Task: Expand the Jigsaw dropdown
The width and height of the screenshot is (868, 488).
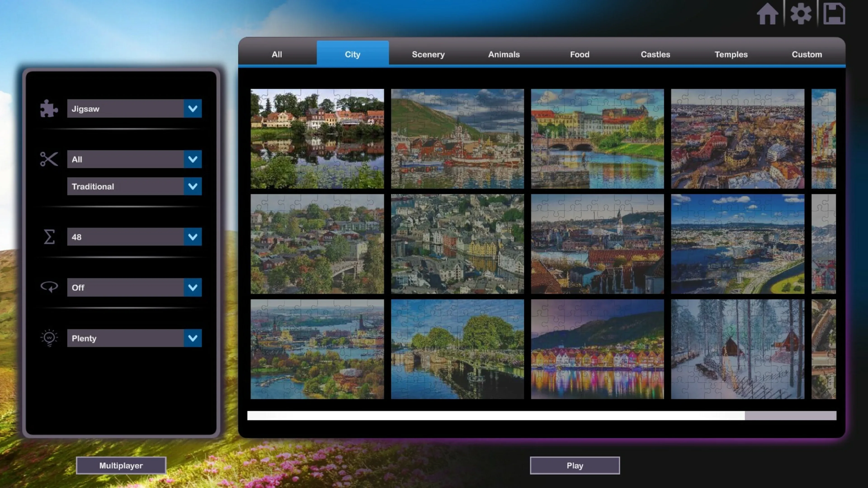Action: [x=192, y=108]
